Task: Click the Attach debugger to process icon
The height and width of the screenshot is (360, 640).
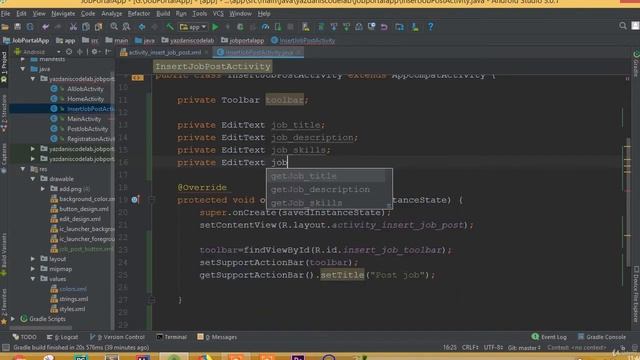Action: 278,27
